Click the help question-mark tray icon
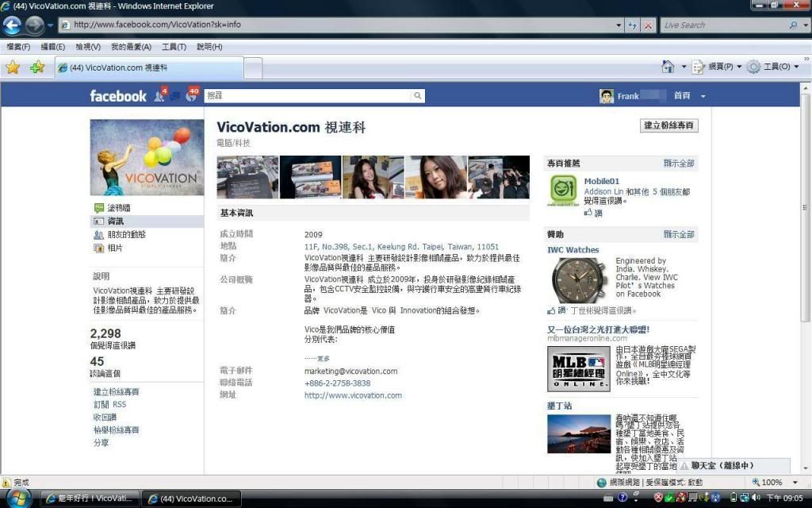The width and height of the screenshot is (812, 508). pos(622,498)
